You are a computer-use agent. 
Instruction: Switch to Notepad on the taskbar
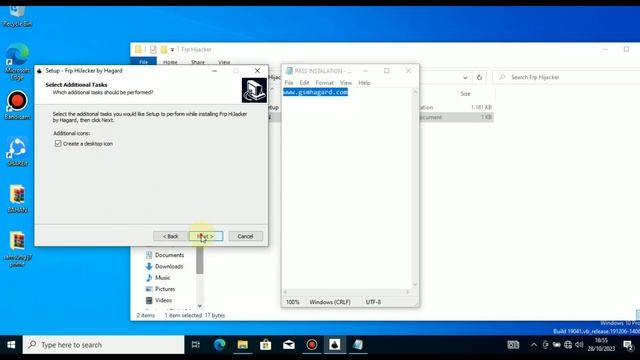point(358,345)
